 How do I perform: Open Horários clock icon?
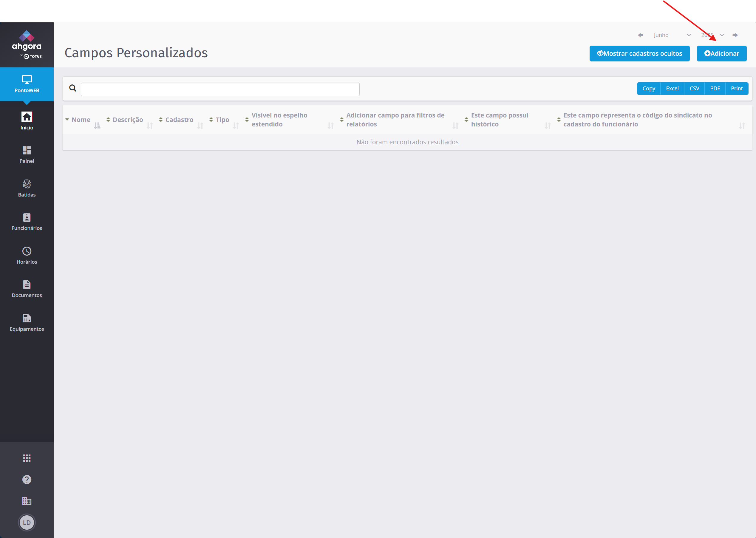click(x=27, y=255)
